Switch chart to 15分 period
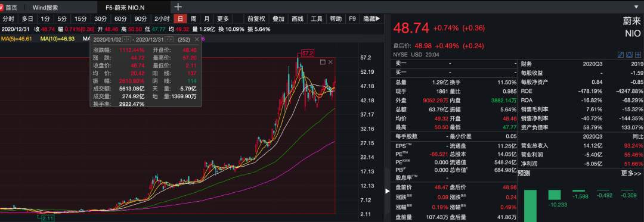 coord(80,19)
